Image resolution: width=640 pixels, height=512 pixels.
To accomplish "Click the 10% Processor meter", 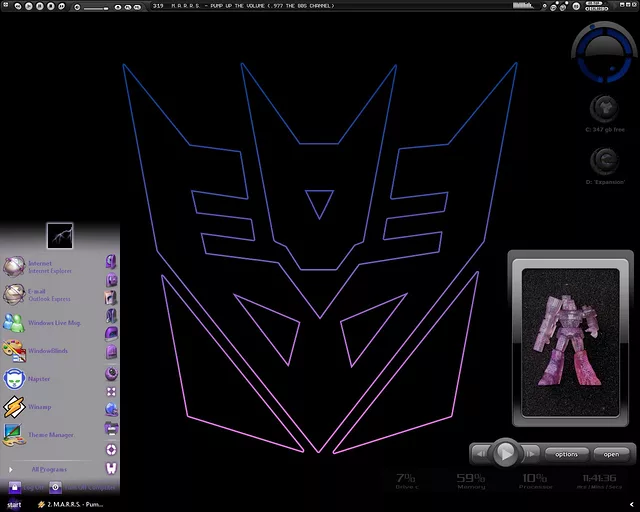I will (536, 481).
